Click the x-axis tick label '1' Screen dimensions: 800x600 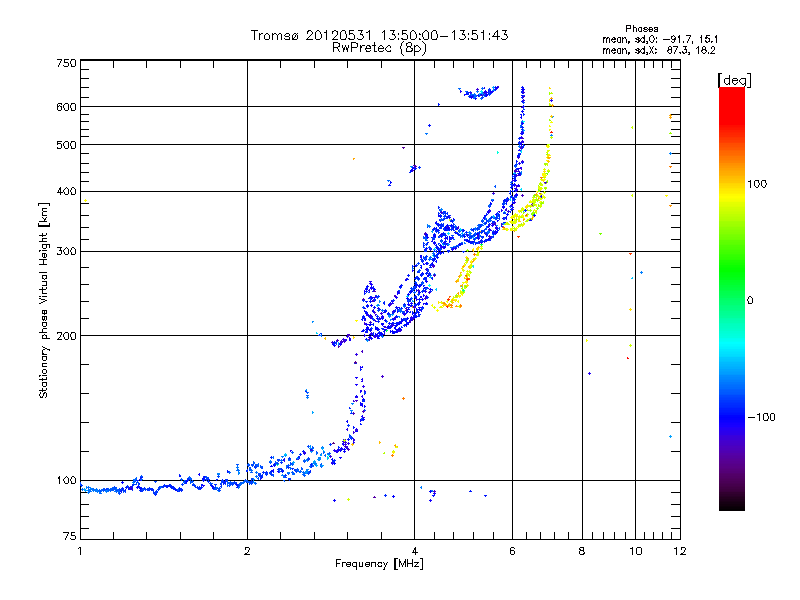click(80, 551)
